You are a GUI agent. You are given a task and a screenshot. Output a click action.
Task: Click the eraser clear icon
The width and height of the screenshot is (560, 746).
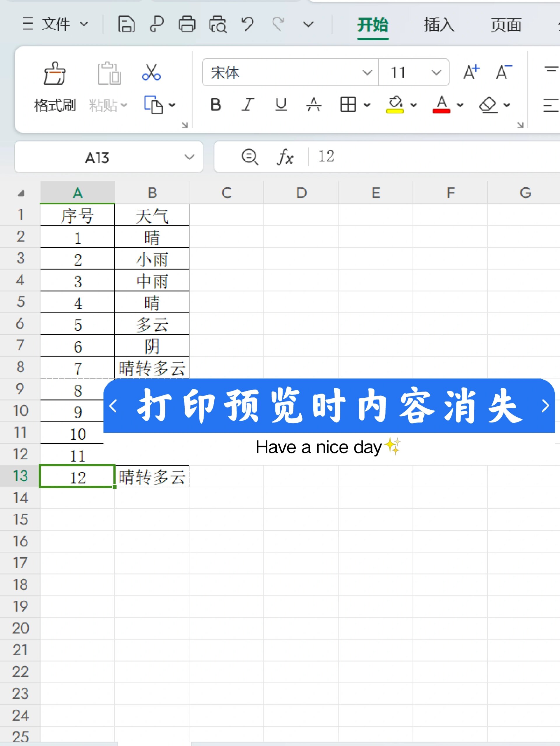point(488,104)
